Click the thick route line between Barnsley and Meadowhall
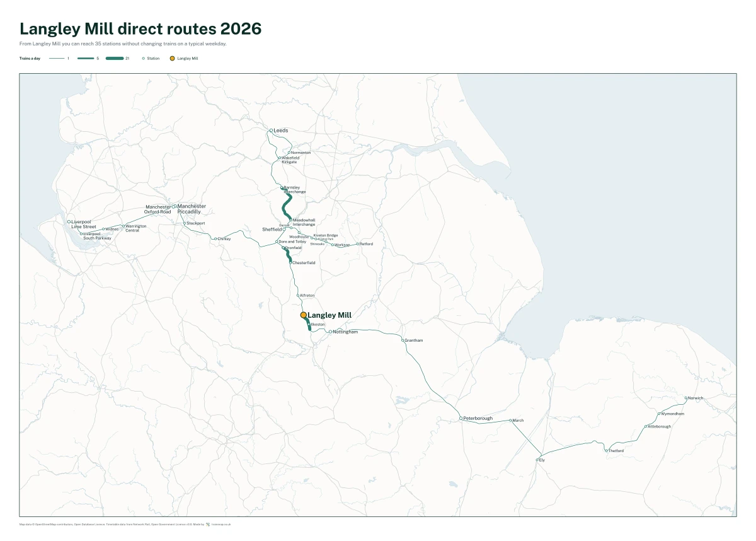Screen dimensions: 756x541 point(285,204)
